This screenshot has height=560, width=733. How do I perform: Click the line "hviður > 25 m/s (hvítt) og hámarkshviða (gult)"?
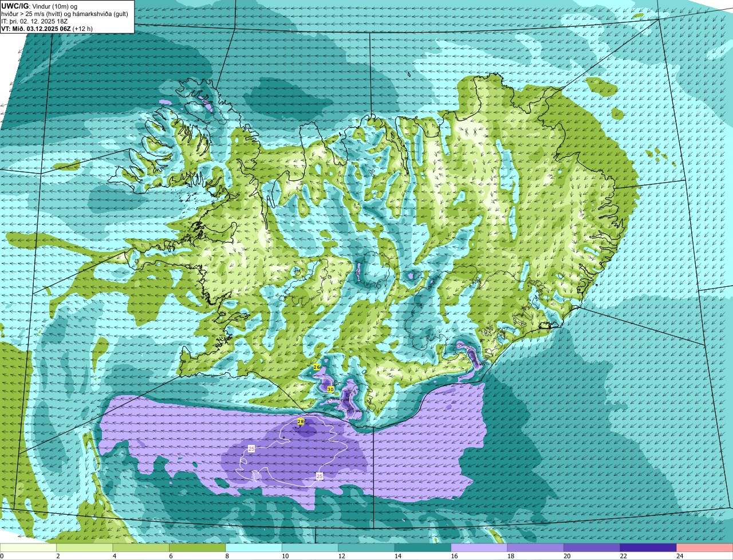click(x=66, y=13)
